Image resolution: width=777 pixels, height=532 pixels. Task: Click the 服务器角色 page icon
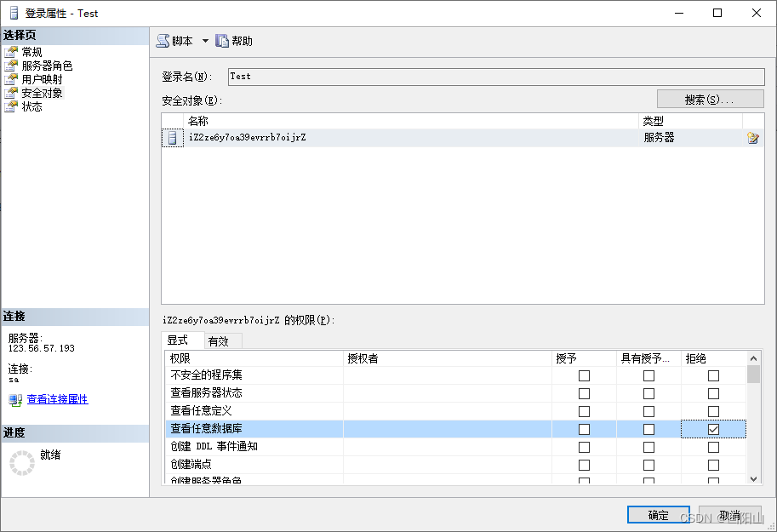(x=11, y=66)
